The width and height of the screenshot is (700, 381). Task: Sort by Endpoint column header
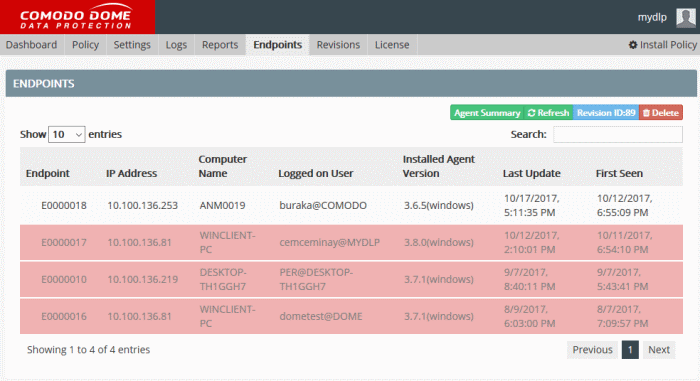pos(48,173)
